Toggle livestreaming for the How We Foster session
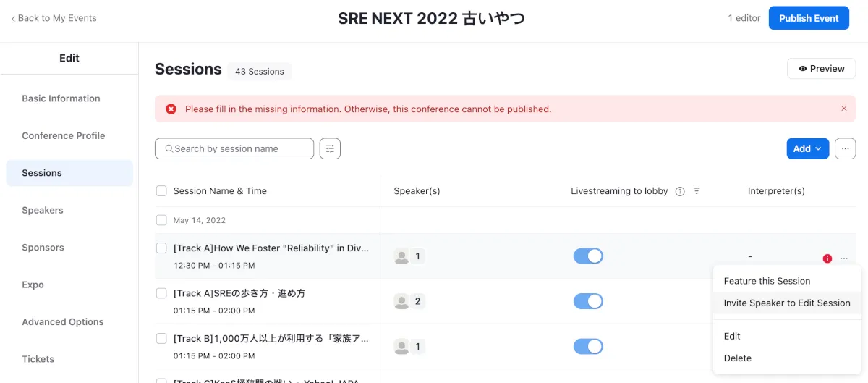 coord(588,256)
